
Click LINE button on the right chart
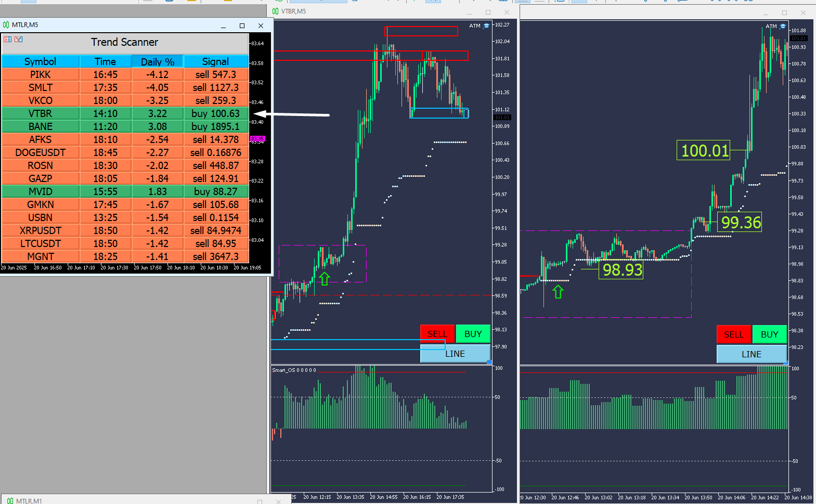pyautogui.click(x=752, y=354)
